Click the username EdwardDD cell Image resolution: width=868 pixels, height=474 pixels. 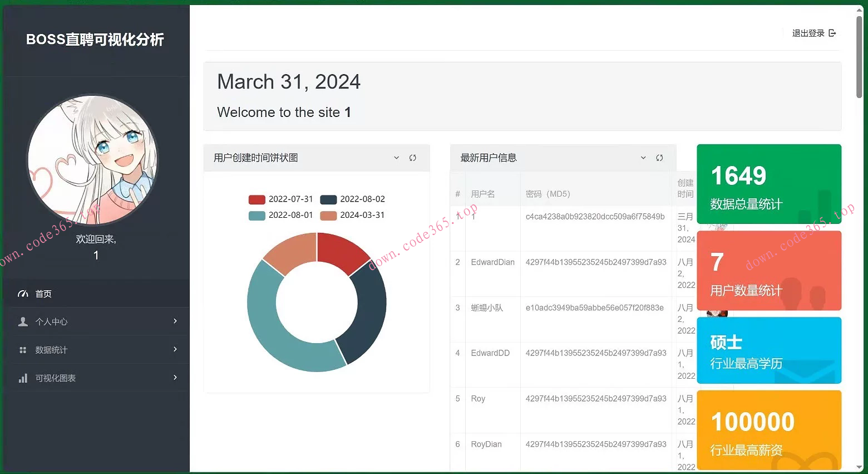pyautogui.click(x=490, y=353)
